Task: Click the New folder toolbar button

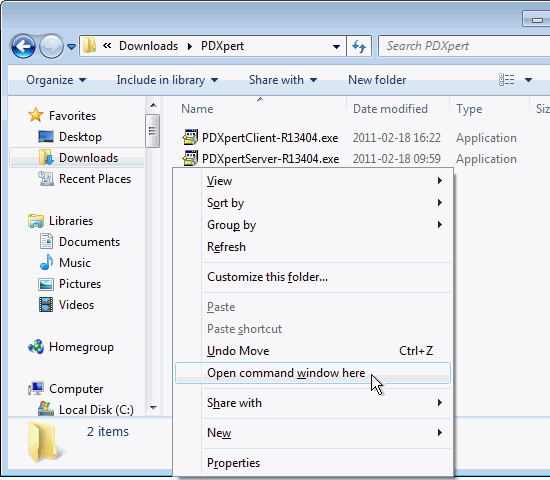Action: point(377,80)
